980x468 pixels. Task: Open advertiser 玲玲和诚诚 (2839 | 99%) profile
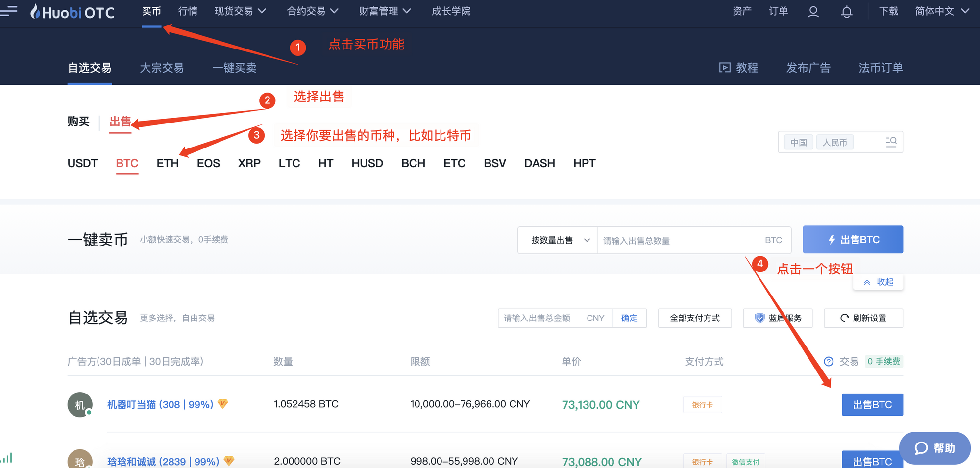[163, 461]
